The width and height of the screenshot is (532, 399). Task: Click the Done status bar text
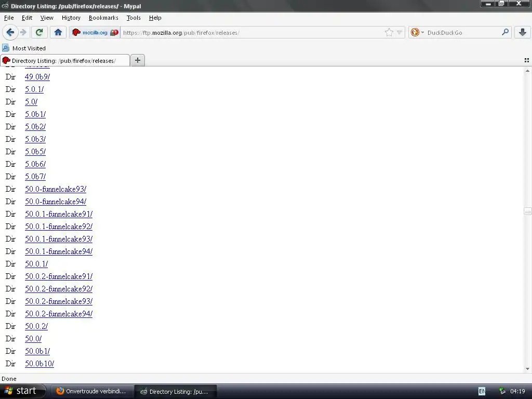9,379
